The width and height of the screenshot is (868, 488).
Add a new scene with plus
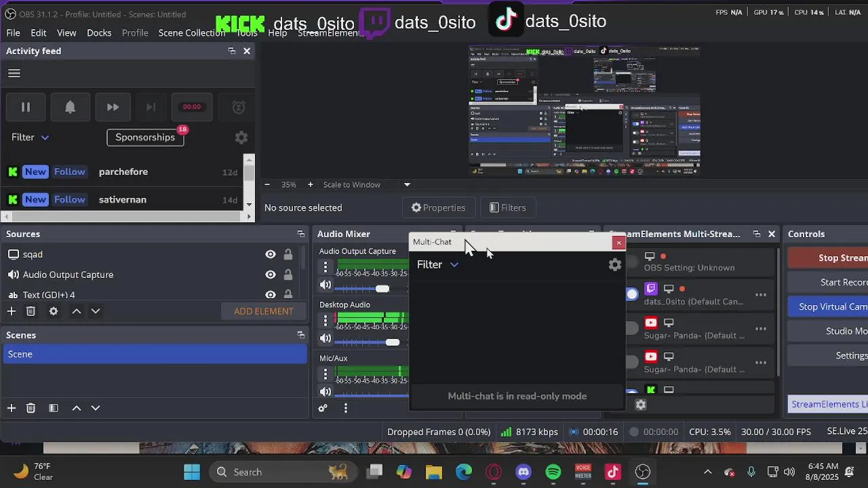12,408
